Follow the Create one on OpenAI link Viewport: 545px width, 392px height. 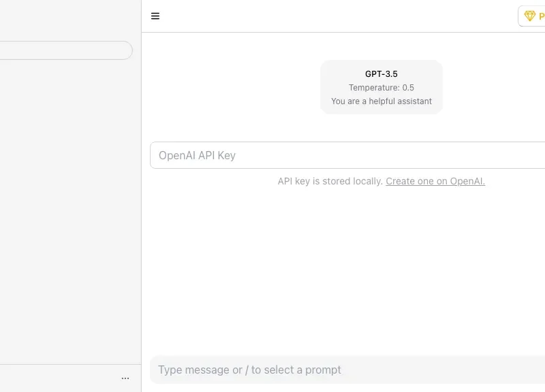pyautogui.click(x=435, y=181)
